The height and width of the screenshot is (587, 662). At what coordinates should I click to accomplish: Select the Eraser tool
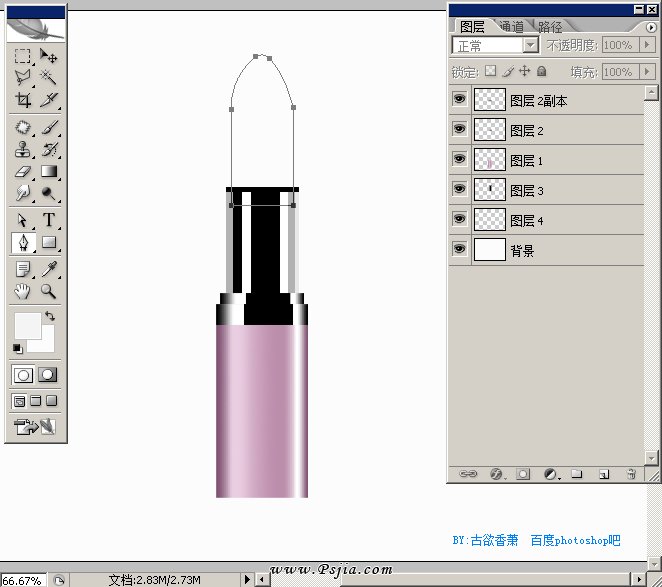pos(22,171)
